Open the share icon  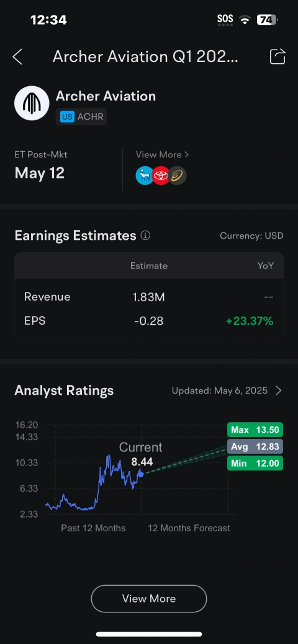[x=278, y=56]
